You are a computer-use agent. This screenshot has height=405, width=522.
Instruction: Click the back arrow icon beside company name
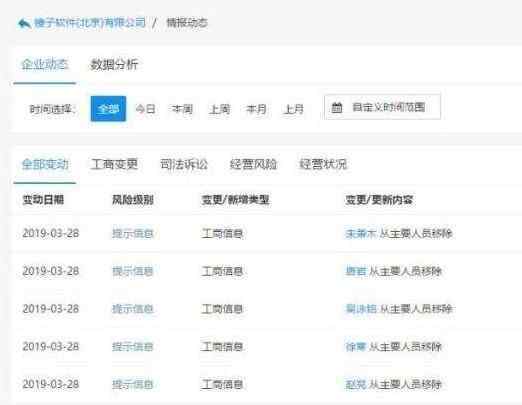[x=24, y=23]
